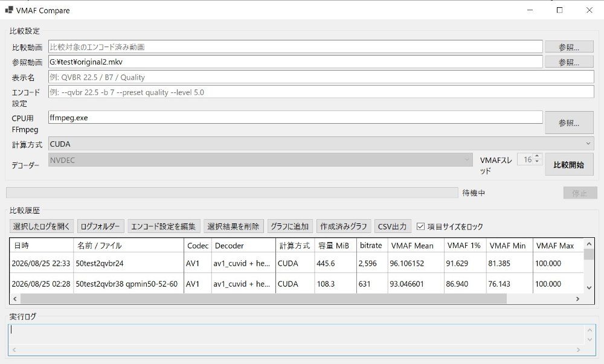
Task: Click エンコード設定を編集 button
Action: 163,226
